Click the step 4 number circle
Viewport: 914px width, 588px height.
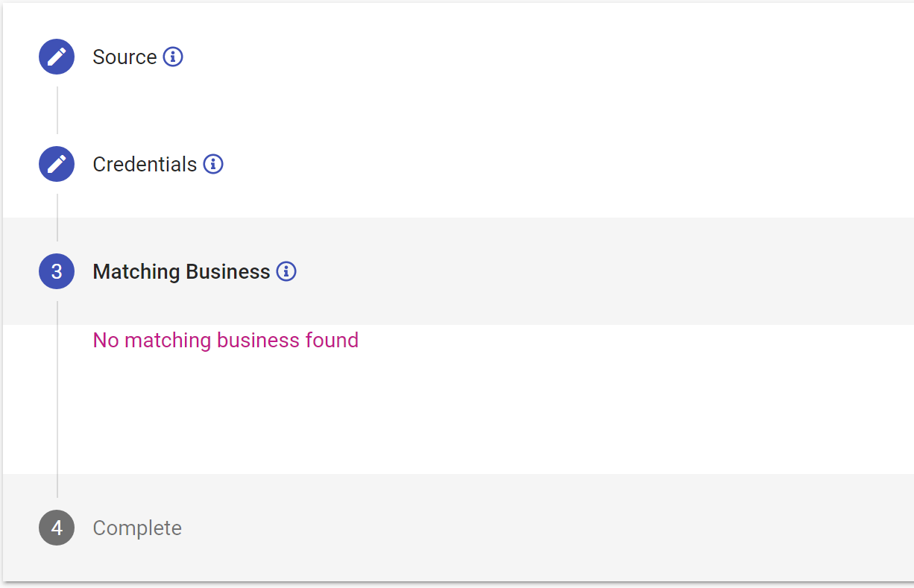[x=57, y=528]
